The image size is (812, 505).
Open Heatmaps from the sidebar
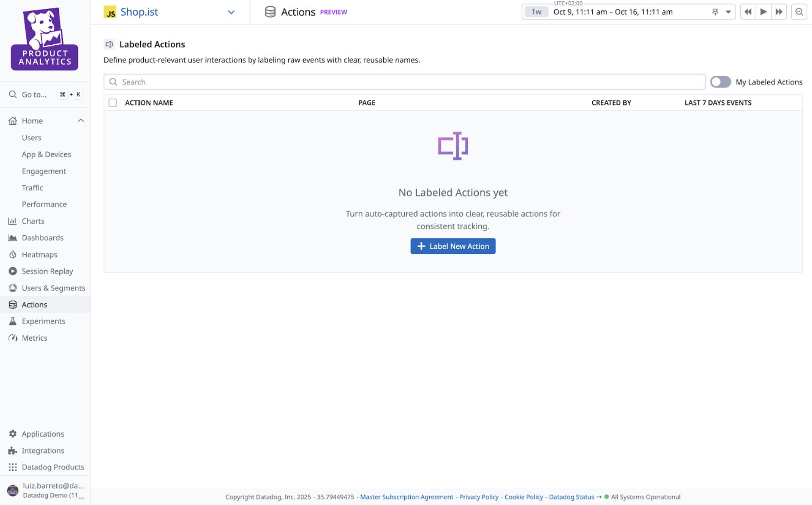[x=39, y=254]
